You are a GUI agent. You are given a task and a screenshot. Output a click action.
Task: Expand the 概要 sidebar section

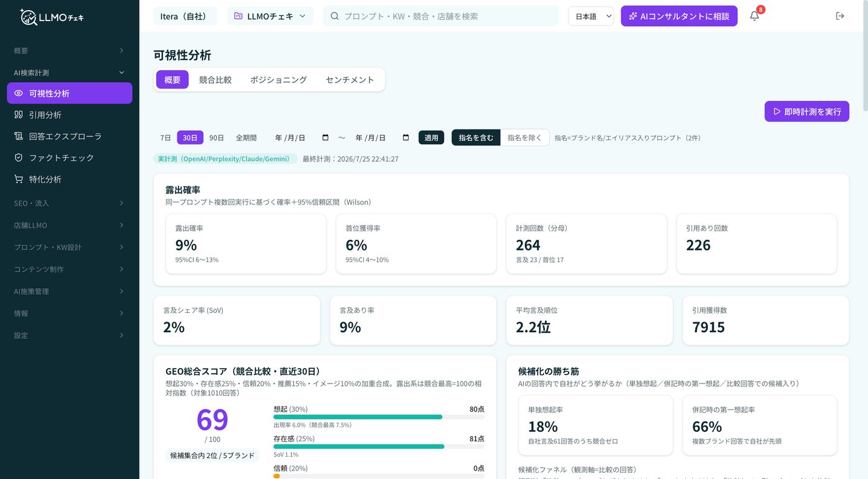69,51
